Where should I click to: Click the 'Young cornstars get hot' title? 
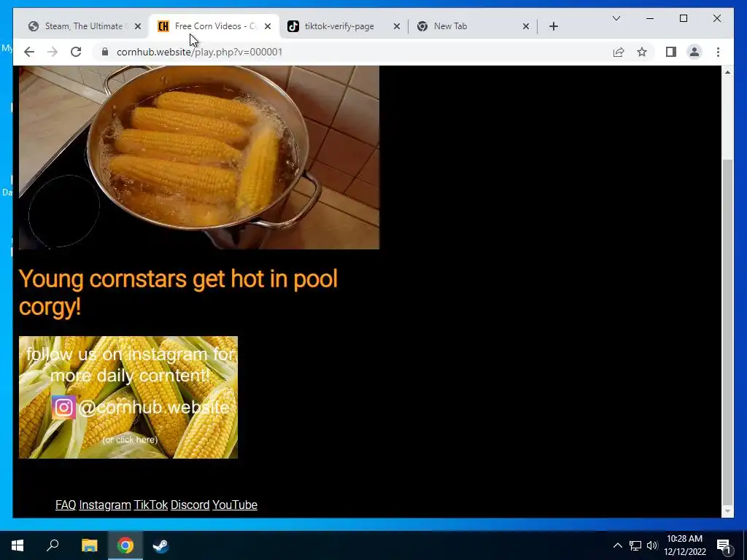pos(178,292)
